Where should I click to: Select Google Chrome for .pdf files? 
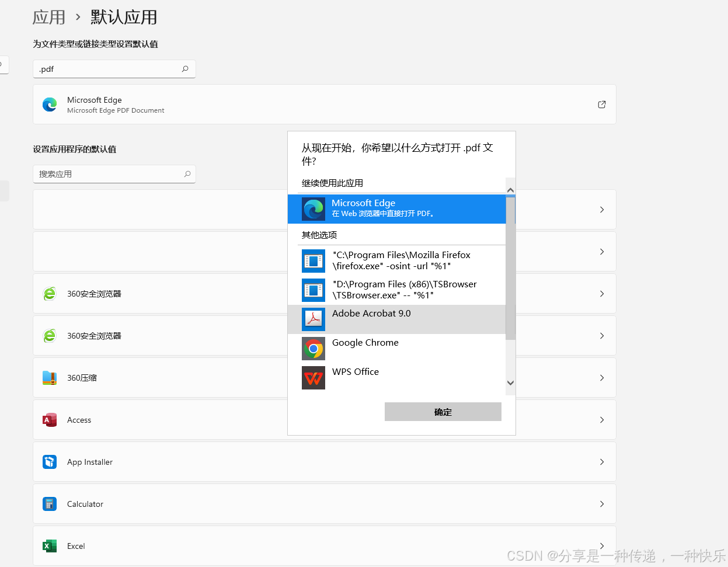pyautogui.click(x=397, y=349)
